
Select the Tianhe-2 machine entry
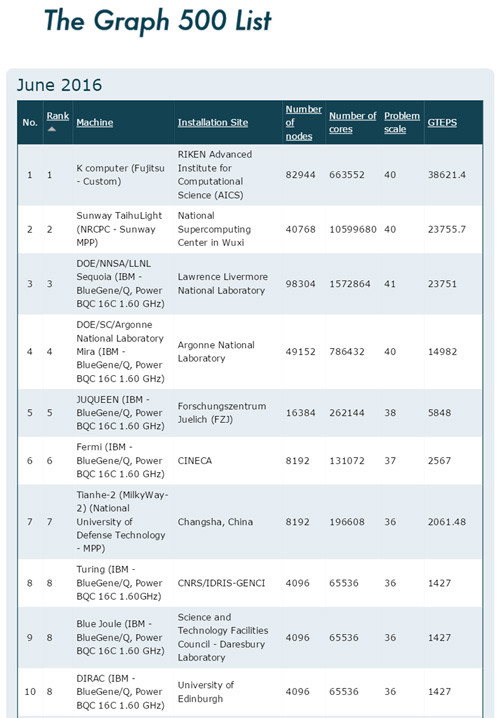pyautogui.click(x=122, y=522)
